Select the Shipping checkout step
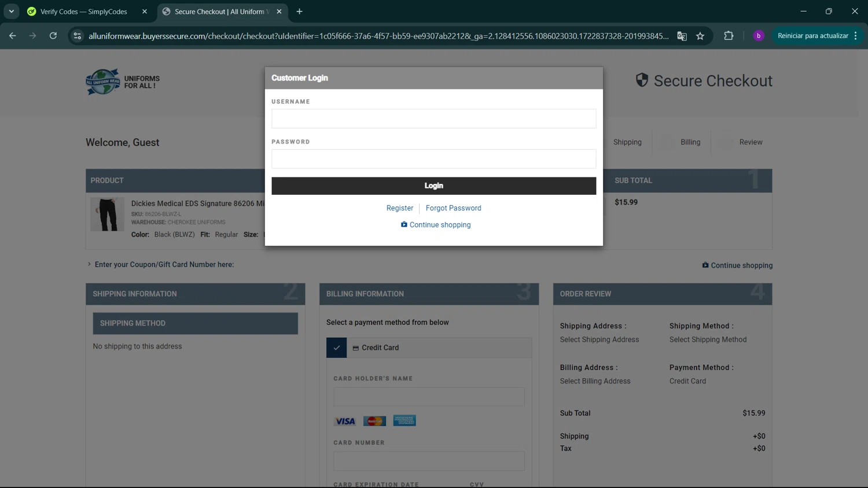 (627, 142)
